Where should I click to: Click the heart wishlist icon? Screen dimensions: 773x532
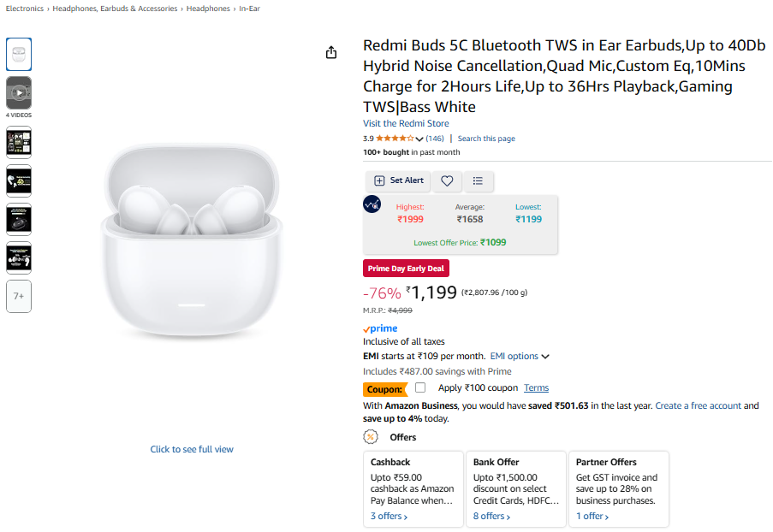click(447, 180)
